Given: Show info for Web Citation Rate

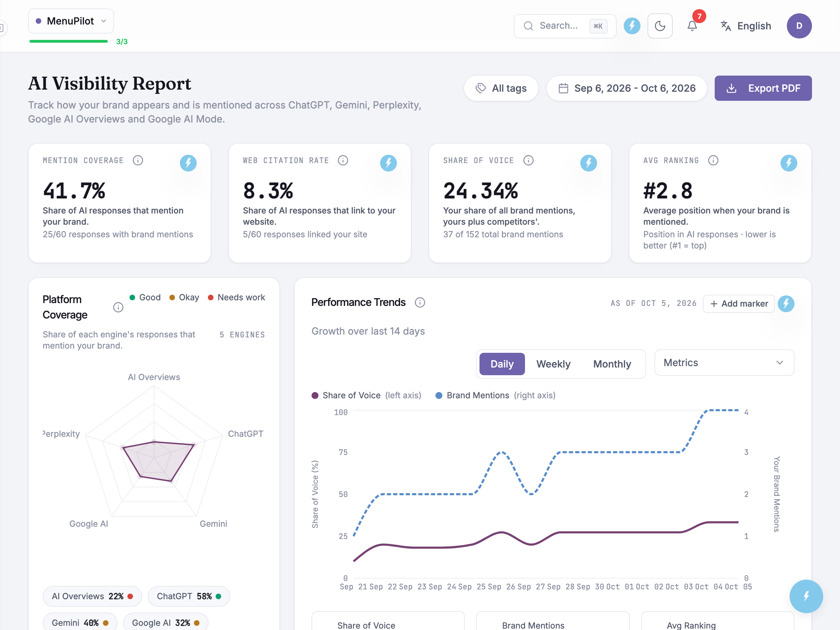Looking at the screenshot, I should coord(343,160).
